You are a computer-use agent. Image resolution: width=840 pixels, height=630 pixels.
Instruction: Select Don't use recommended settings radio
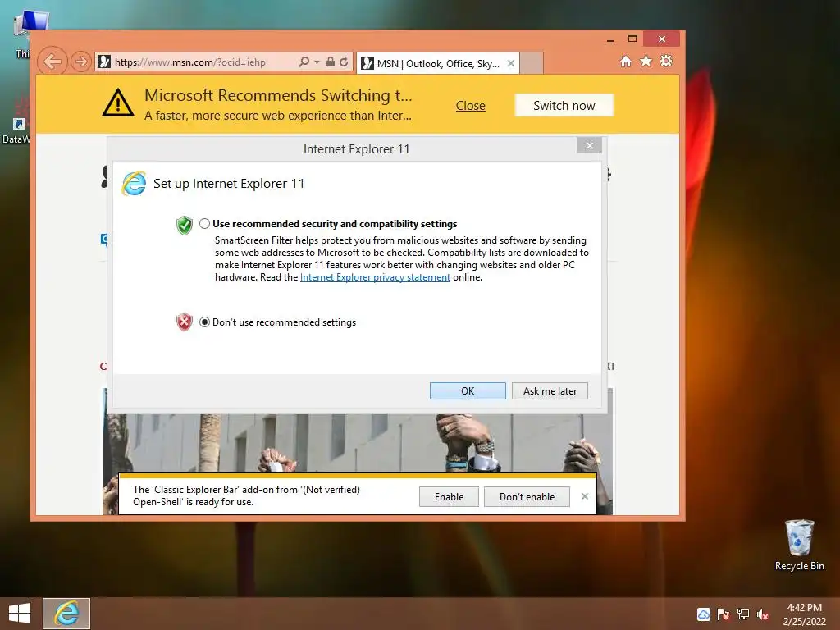204,322
